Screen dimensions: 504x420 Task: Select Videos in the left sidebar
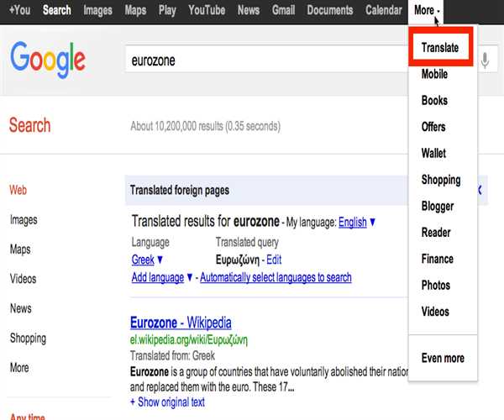(24, 279)
